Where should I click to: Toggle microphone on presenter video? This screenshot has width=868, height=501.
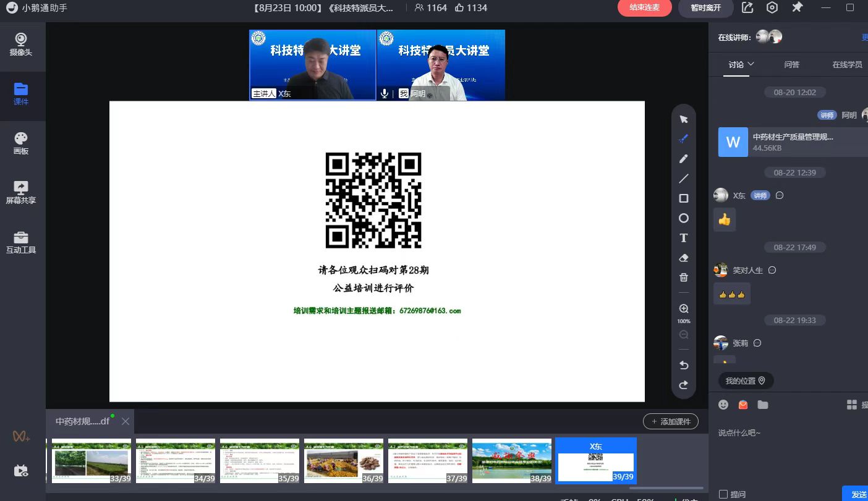pyautogui.click(x=385, y=93)
